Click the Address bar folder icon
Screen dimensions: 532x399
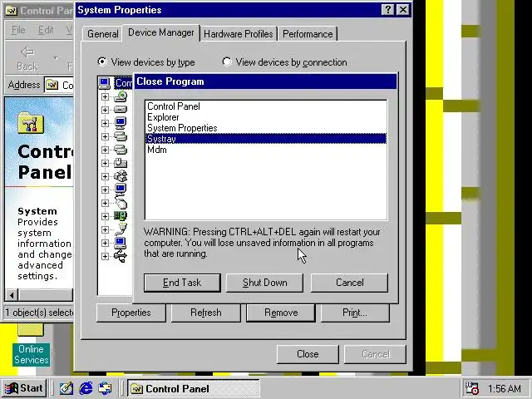click(x=52, y=85)
